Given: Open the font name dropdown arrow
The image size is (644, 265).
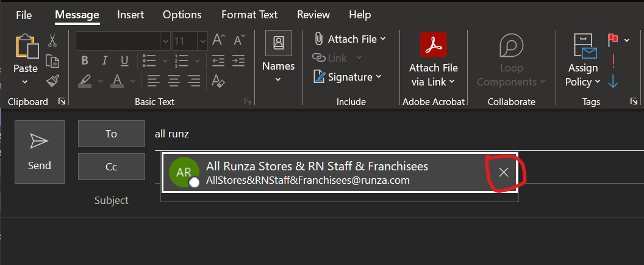Looking at the screenshot, I should point(165,41).
